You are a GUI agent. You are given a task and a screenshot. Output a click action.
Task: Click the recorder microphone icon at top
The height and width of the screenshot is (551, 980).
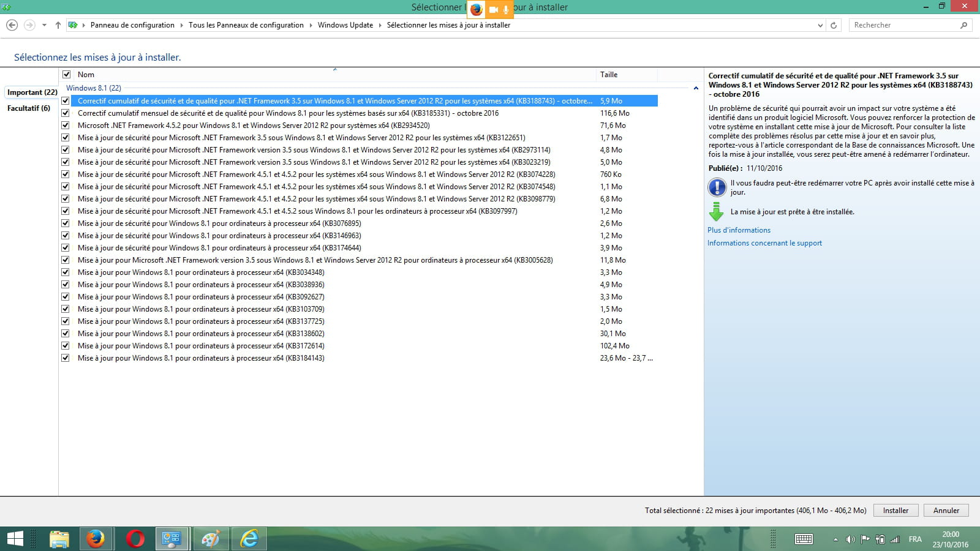506,9
